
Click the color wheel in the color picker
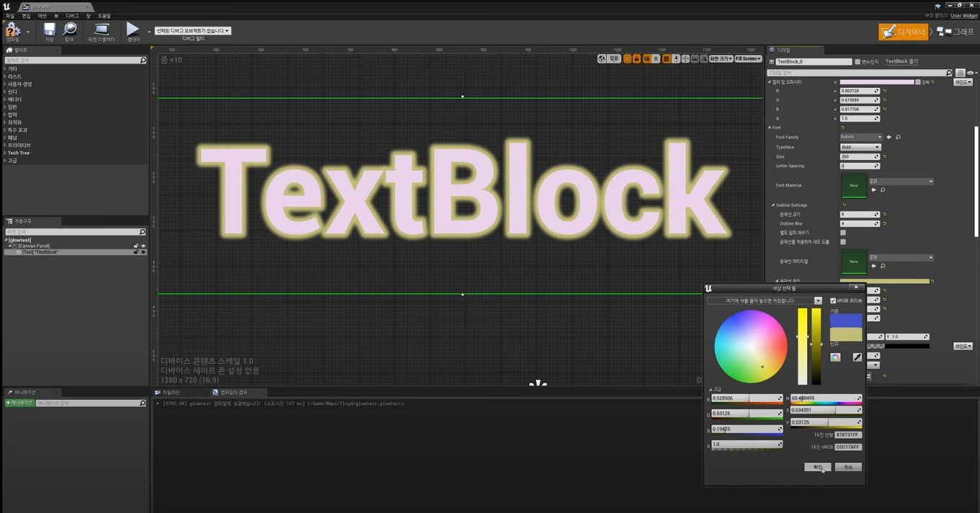(751, 347)
